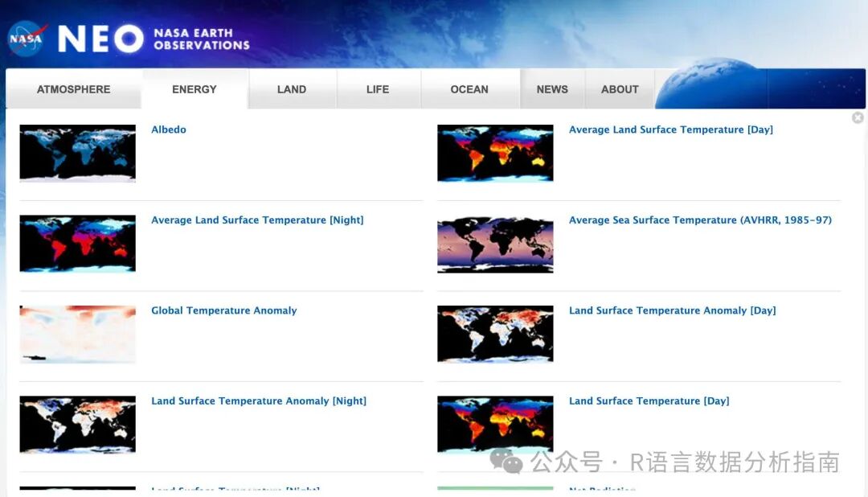
Task: Open Average Land Surface Temperature [Night] link
Action: [257, 220]
